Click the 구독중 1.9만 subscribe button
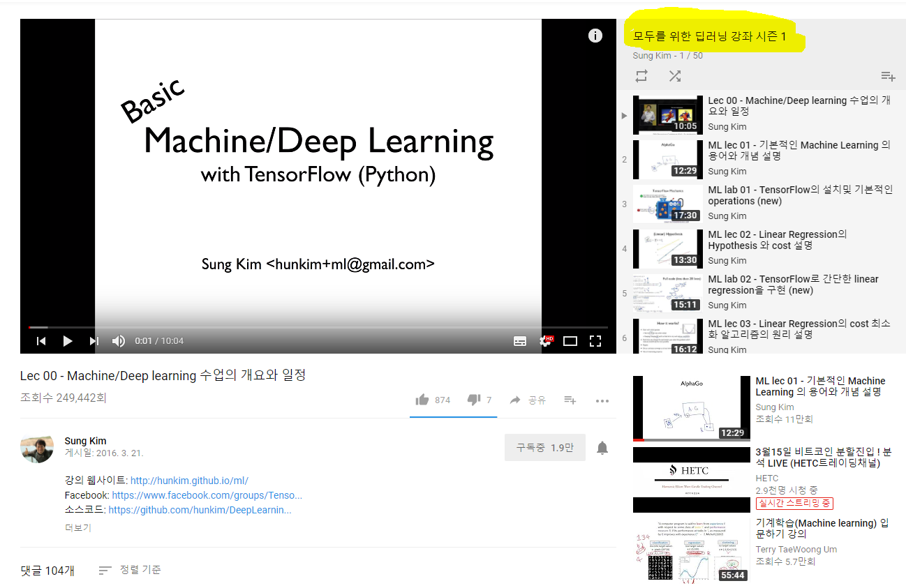 point(545,448)
